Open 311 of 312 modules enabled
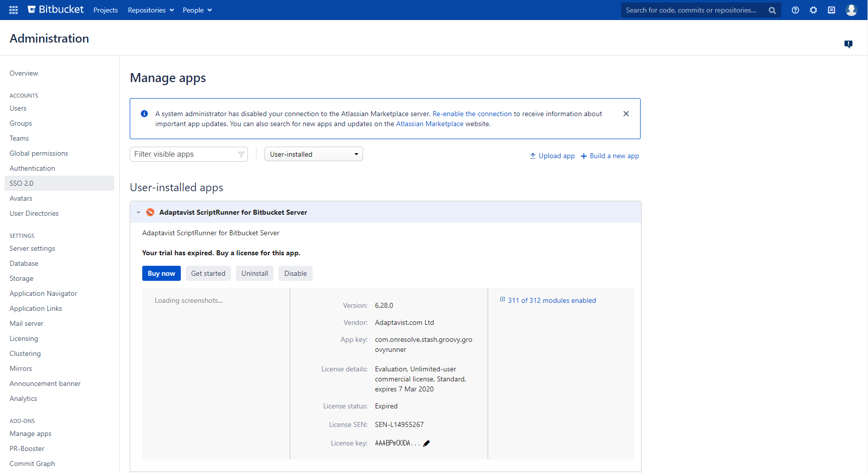The height and width of the screenshot is (473, 868). 552,300
